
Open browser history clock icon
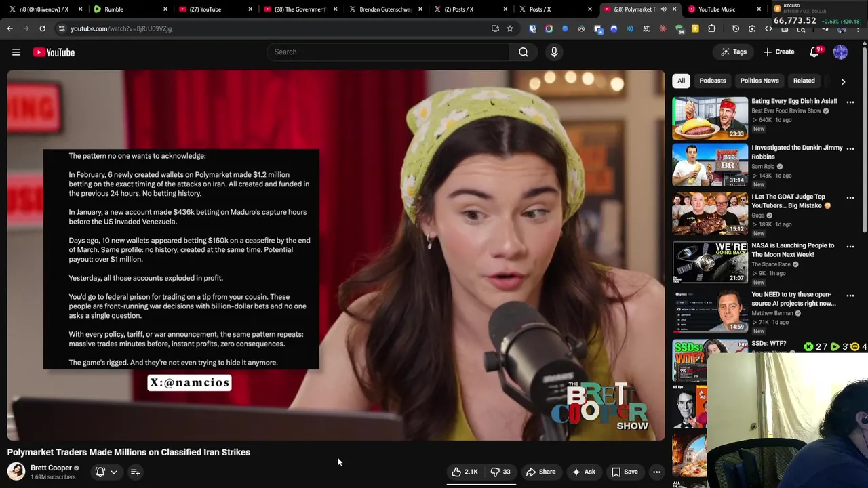(736, 28)
